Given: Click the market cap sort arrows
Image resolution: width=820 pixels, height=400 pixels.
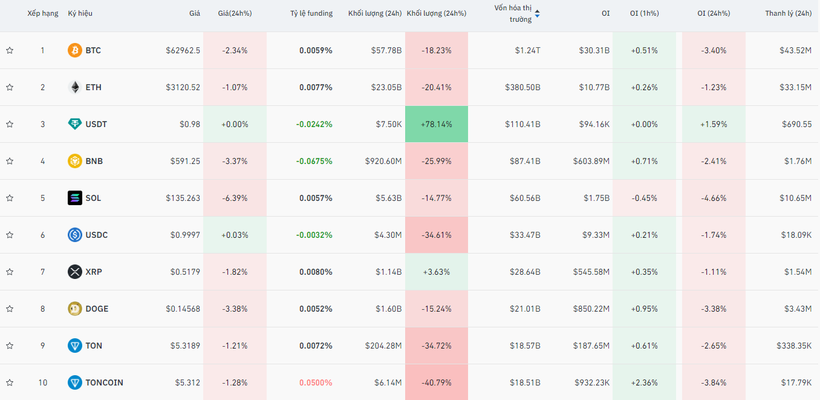Looking at the screenshot, I should point(537,14).
